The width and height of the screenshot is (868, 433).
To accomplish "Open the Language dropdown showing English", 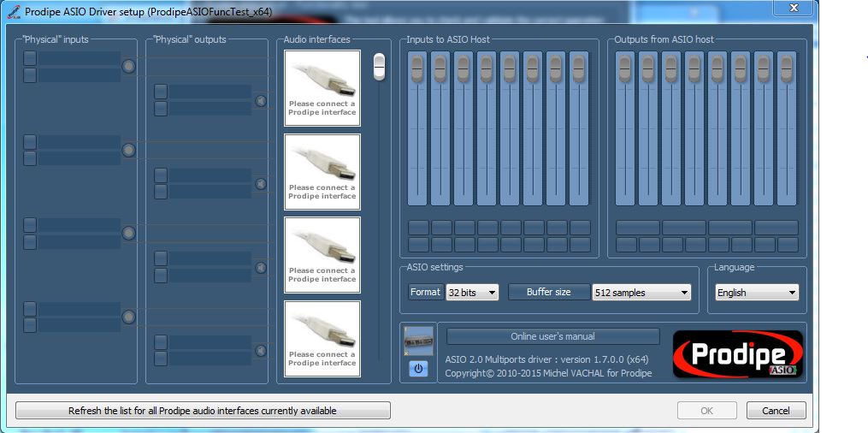I will [x=757, y=293].
